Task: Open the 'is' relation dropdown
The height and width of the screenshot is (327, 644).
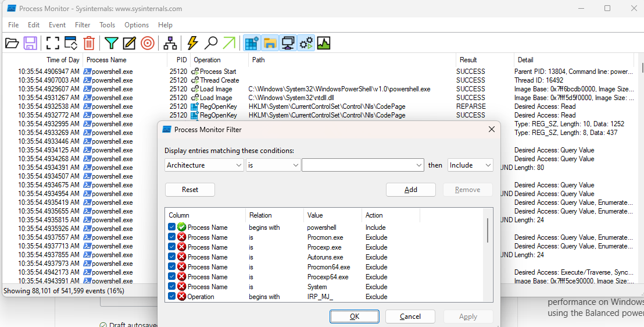Action: click(273, 165)
